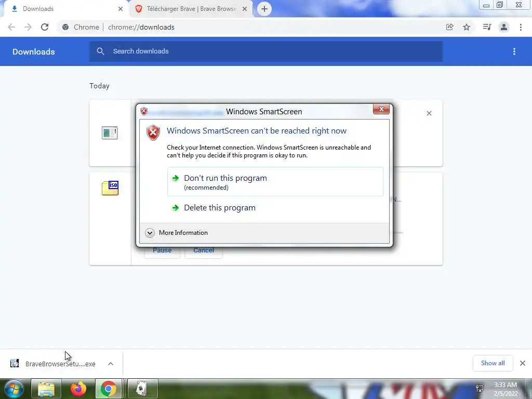Open the Chrome profile avatar
The width and height of the screenshot is (532, 399).
click(504, 27)
